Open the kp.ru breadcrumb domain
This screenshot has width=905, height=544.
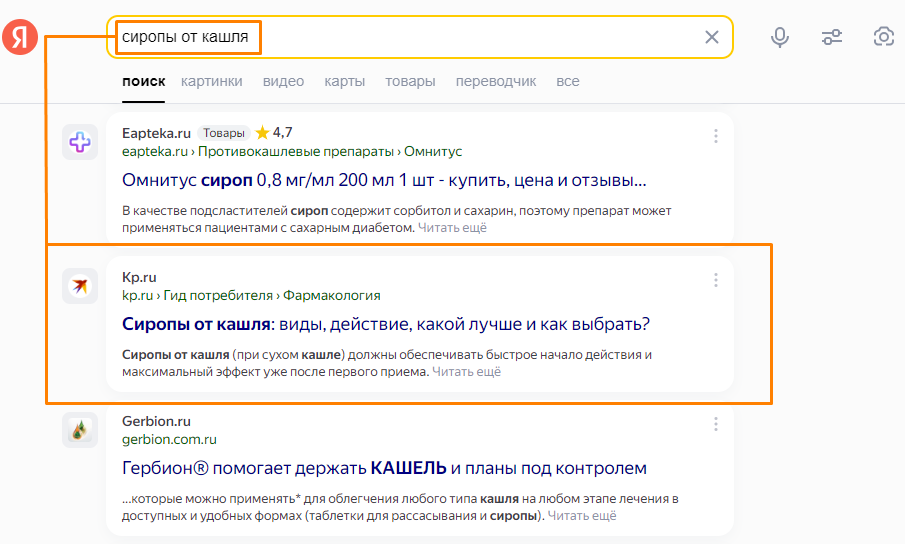pyautogui.click(x=137, y=295)
